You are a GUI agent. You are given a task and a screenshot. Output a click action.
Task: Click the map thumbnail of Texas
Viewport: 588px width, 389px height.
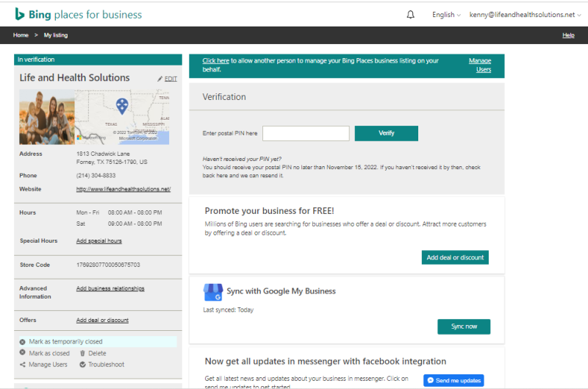122,117
